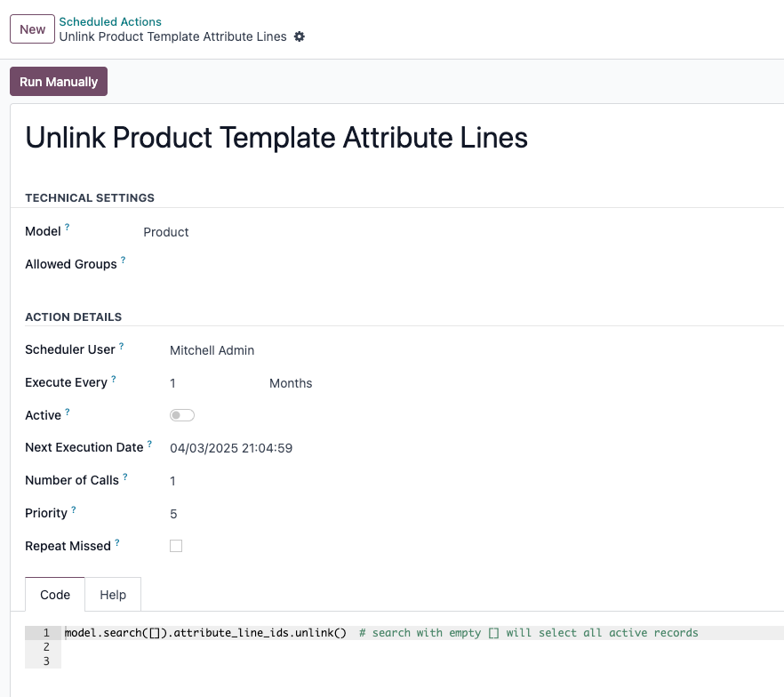This screenshot has height=697, width=784.
Task: Show the Number of Calls help icon
Action: point(125,477)
